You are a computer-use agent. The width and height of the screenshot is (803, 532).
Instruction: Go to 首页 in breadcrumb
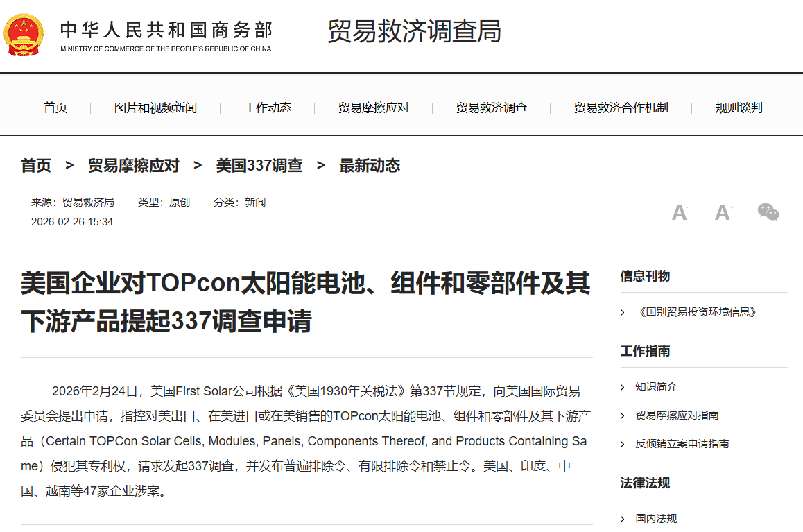(36, 165)
